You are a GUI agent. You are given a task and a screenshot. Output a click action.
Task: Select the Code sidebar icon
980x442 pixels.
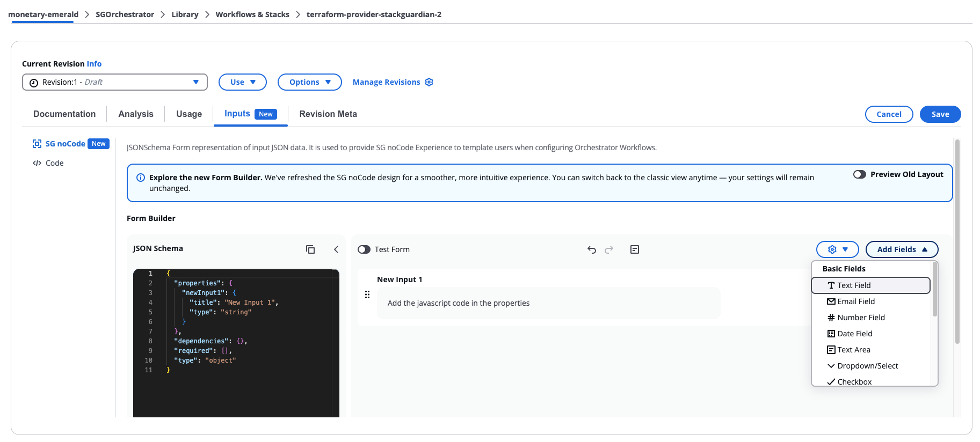click(37, 163)
